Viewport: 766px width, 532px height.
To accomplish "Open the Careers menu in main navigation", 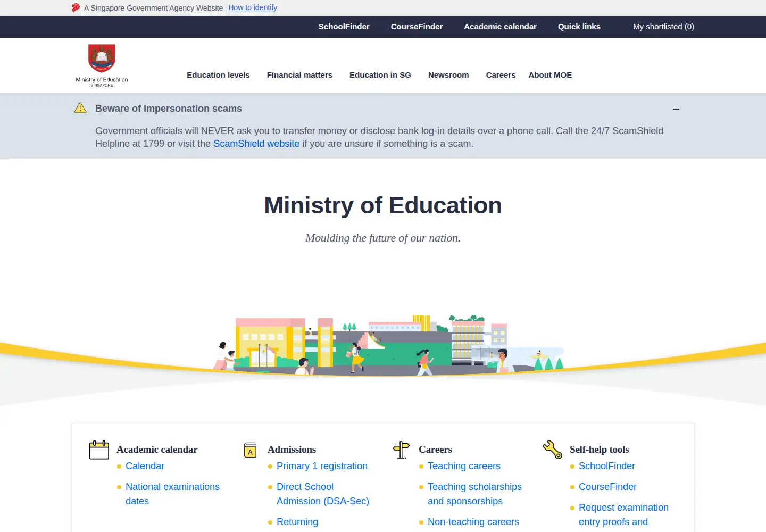I will click(x=501, y=75).
